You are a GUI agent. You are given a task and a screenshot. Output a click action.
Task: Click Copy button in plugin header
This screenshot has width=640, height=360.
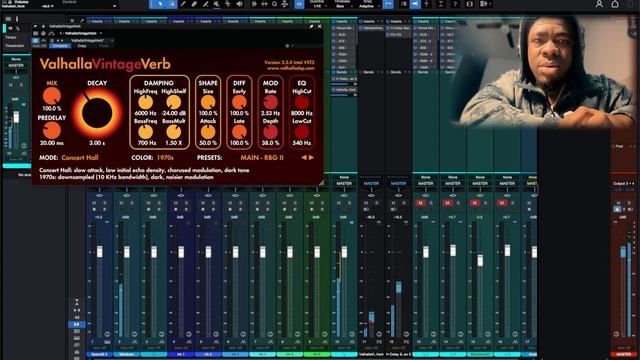82,46
